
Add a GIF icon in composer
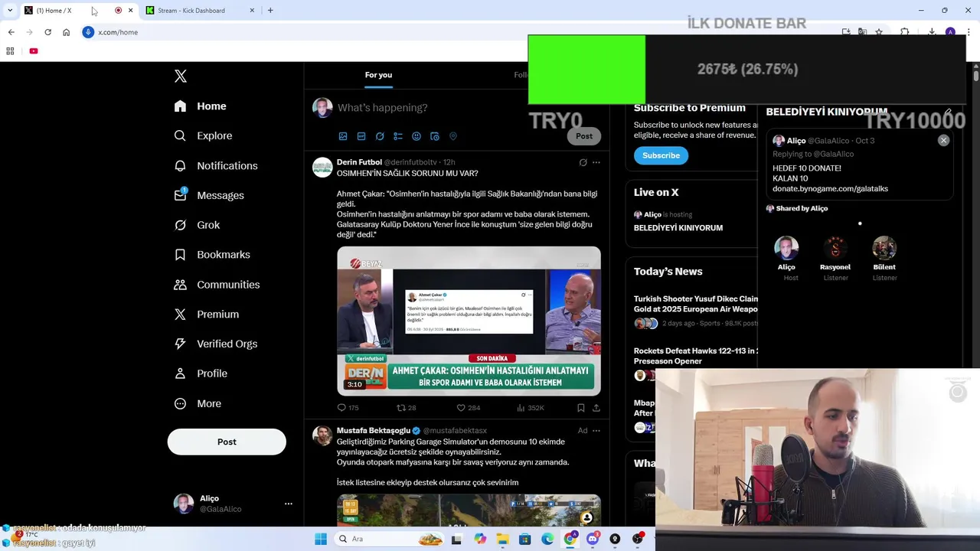361,136
